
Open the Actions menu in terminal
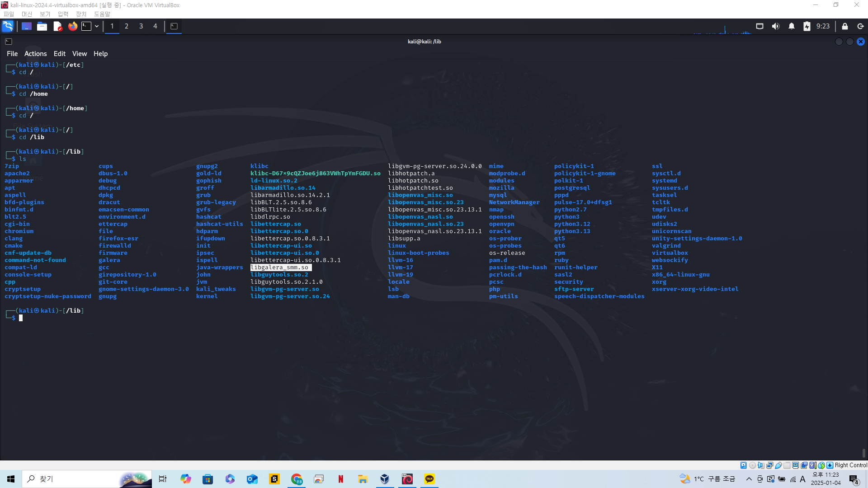pos(35,53)
